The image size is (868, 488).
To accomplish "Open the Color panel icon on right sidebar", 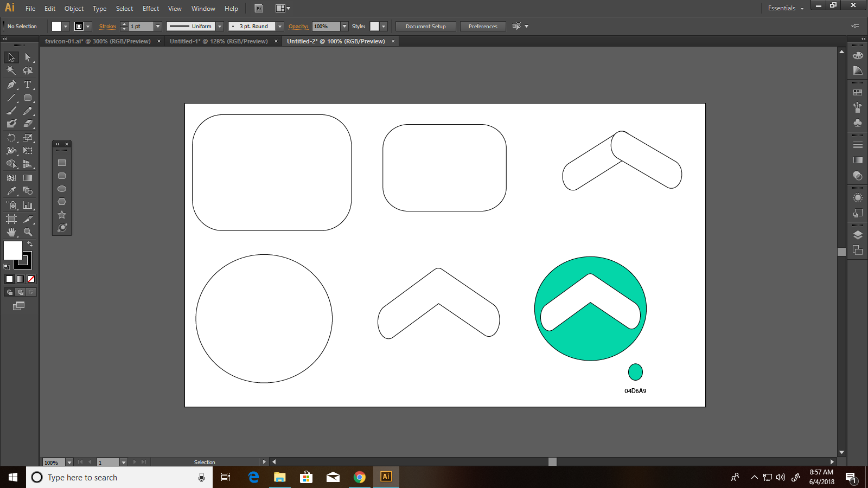I will click(x=858, y=56).
